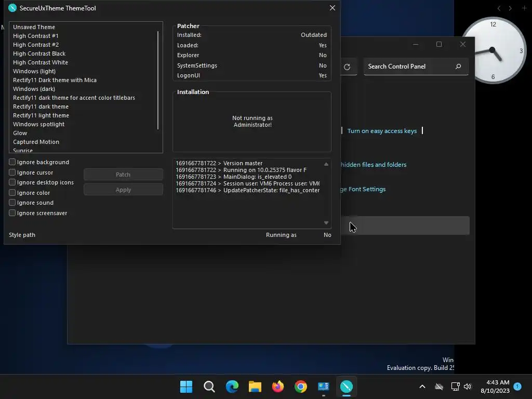Click the analog clock desktop widget
Screen dimensions: 532x399
[x=493, y=50]
